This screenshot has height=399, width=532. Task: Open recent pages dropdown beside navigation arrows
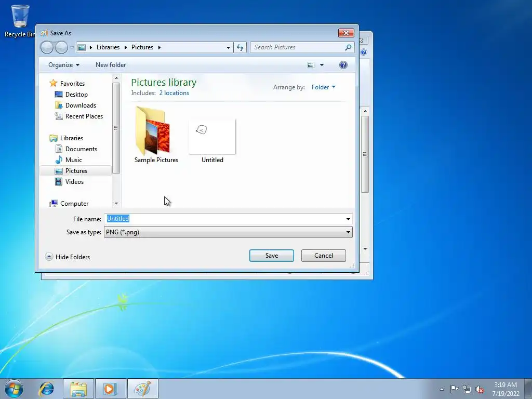pos(72,48)
